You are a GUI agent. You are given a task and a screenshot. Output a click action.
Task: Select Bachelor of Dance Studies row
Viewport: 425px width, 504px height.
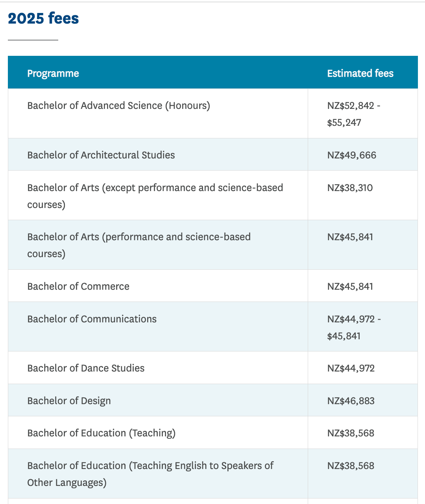[86, 368]
